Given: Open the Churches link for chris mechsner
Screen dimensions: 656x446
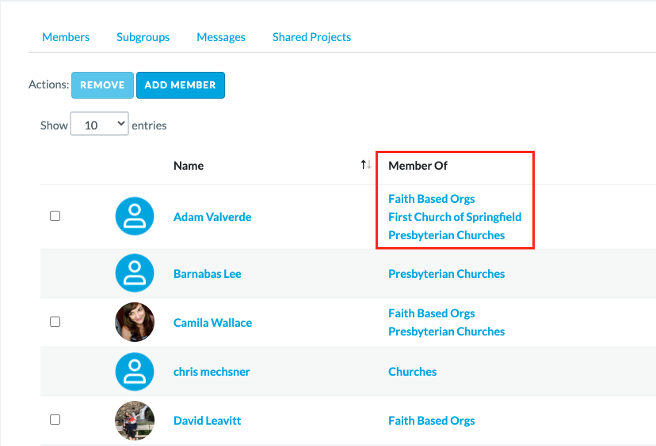Looking at the screenshot, I should click(x=413, y=372).
